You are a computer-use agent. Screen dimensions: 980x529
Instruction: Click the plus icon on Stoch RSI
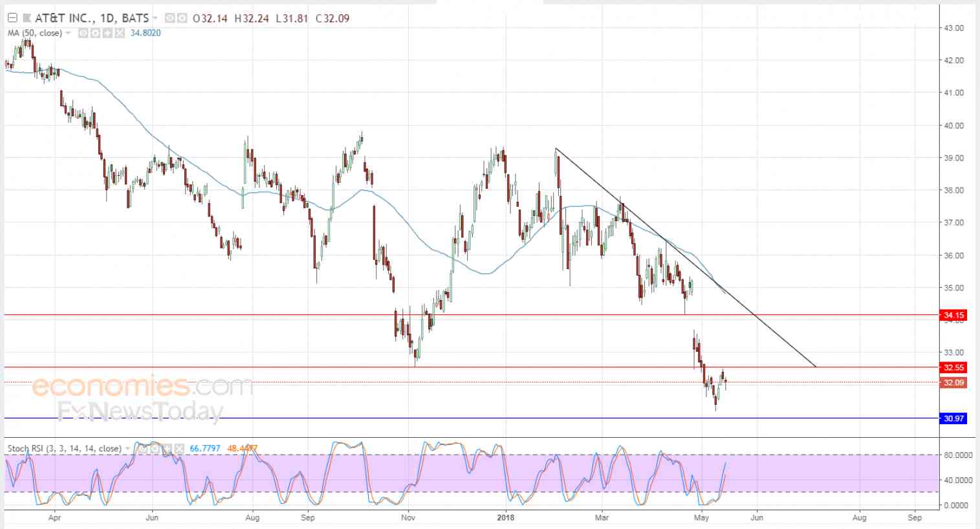[166, 448]
